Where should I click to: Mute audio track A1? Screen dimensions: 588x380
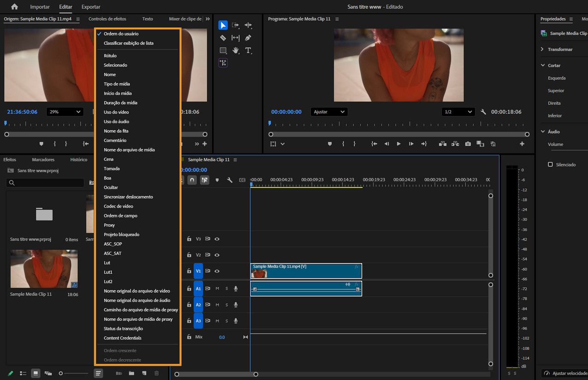click(217, 288)
